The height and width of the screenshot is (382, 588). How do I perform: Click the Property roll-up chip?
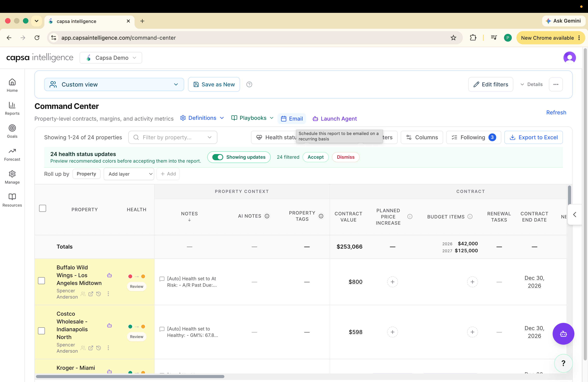[86, 174]
